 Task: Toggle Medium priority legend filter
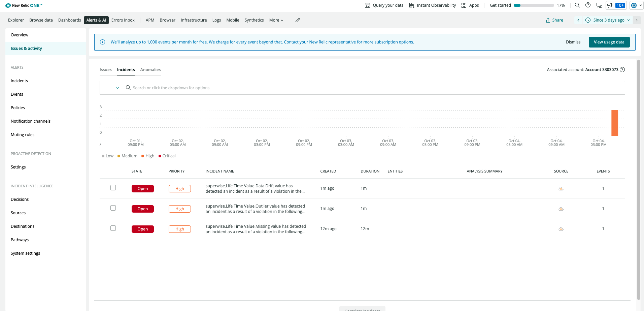[127, 156]
